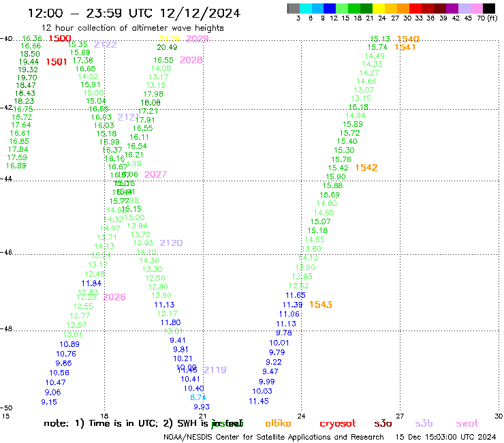Click the pink legend color block
Image resolution: width=504 pixels, height=443 pixels.
[x=476, y=8]
